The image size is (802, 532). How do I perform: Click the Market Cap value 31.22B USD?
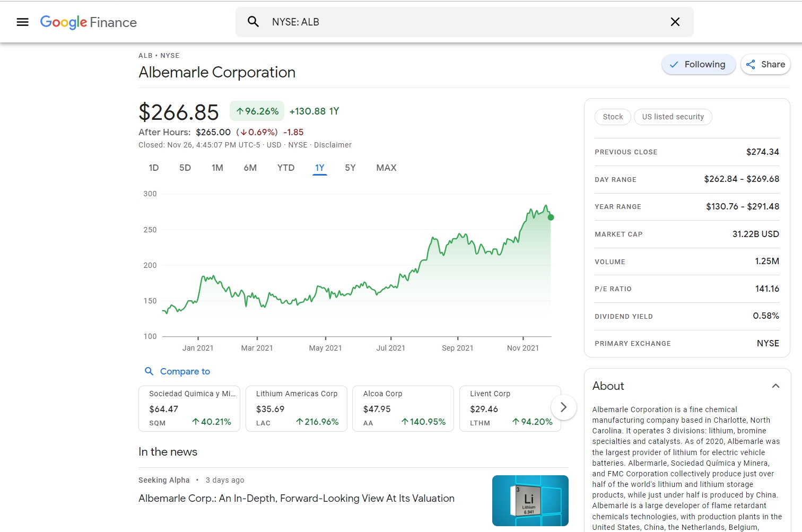pos(756,234)
